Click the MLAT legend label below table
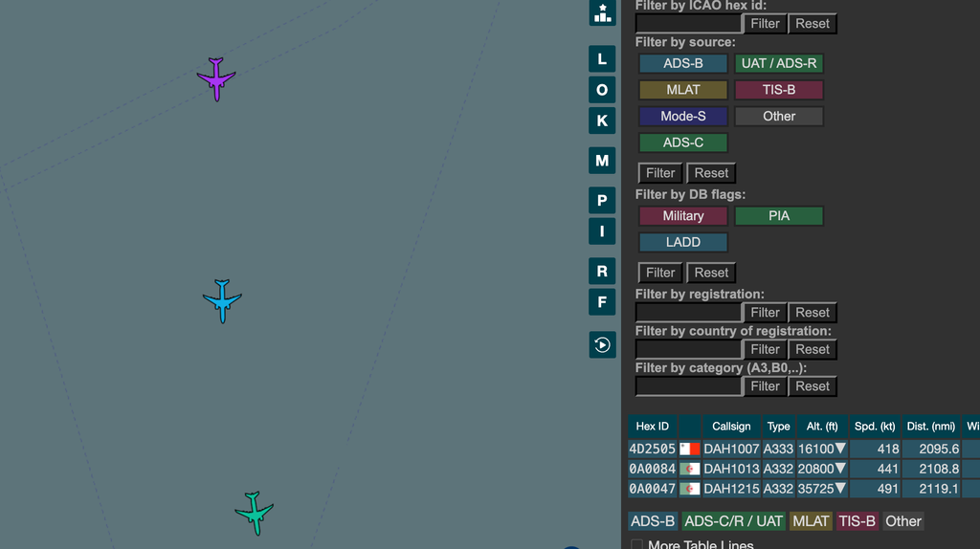Viewport: 980px width, 549px height. (x=811, y=521)
